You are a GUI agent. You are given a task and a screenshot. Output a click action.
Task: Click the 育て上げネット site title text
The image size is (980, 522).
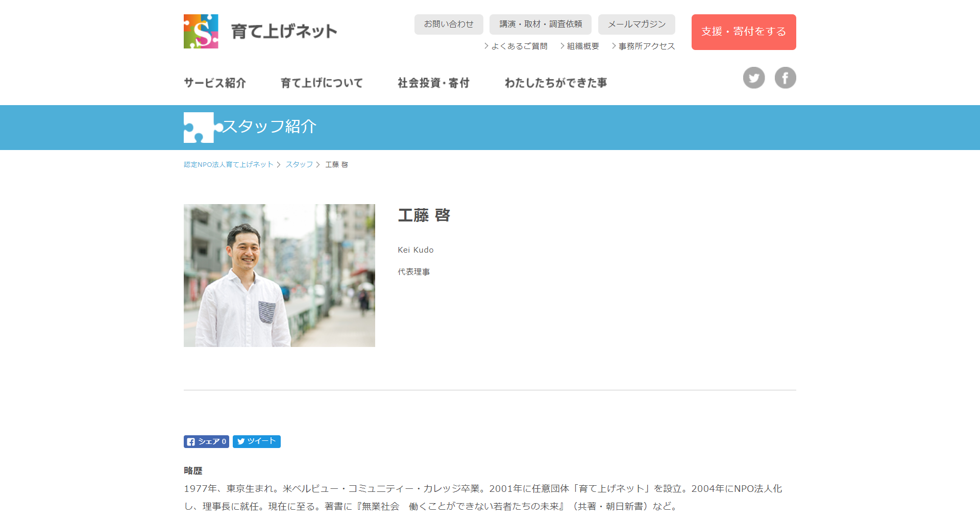[284, 32]
